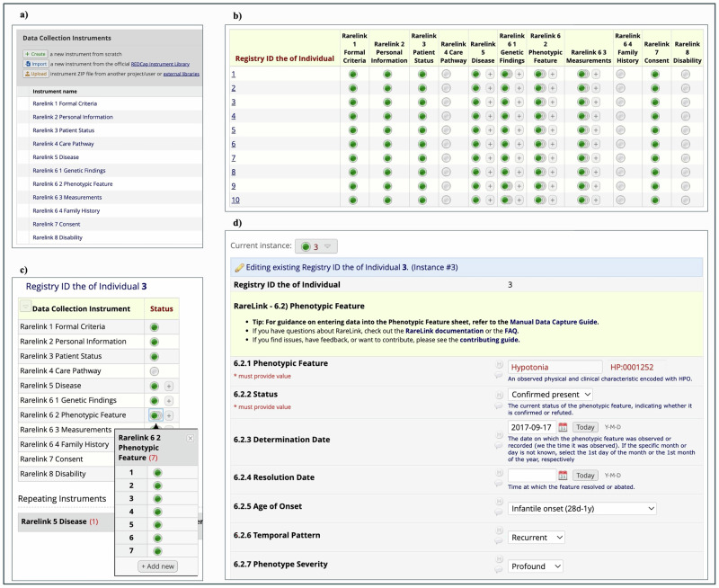Add Genetic Findings instance for record 6

coord(519,144)
